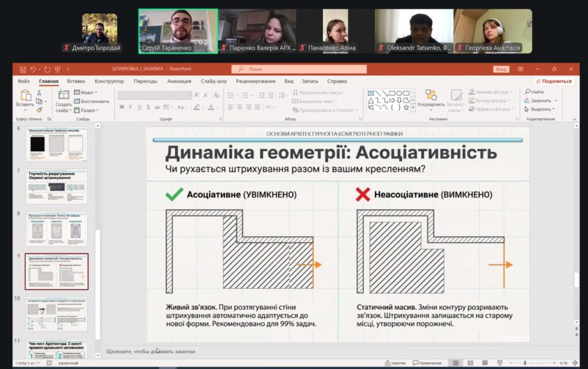
Task: Click the Create slide (Создать слайд) icon
Action: pos(64,95)
